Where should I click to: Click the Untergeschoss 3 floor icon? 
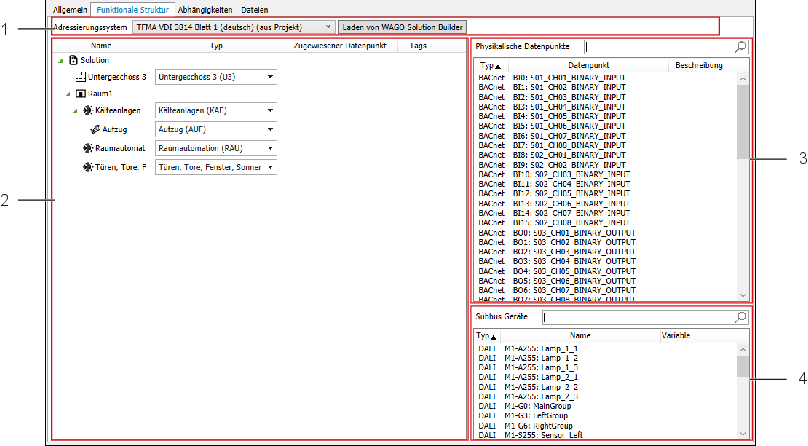coord(80,77)
